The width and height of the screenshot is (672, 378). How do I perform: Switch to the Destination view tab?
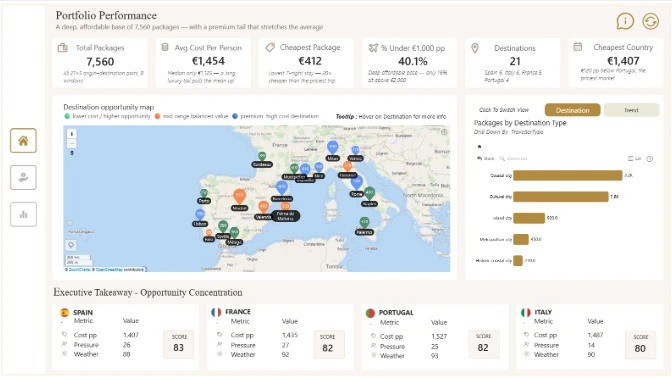tap(573, 110)
